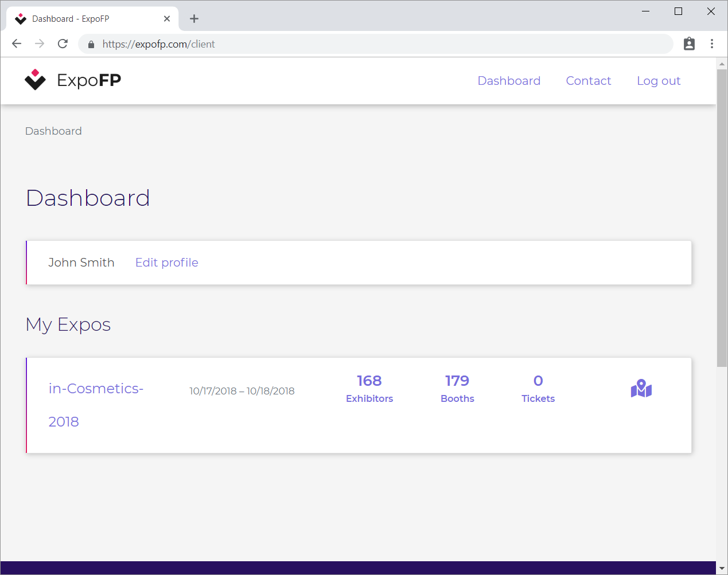This screenshot has width=728, height=575.
Task: Open the floor plan map icon
Action: click(x=641, y=389)
